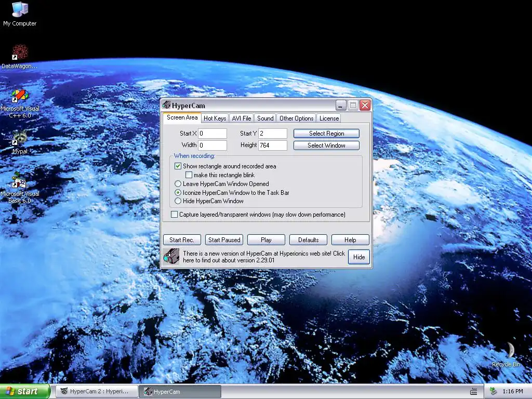Select Leave HyperCam Window Opened option

(178, 184)
